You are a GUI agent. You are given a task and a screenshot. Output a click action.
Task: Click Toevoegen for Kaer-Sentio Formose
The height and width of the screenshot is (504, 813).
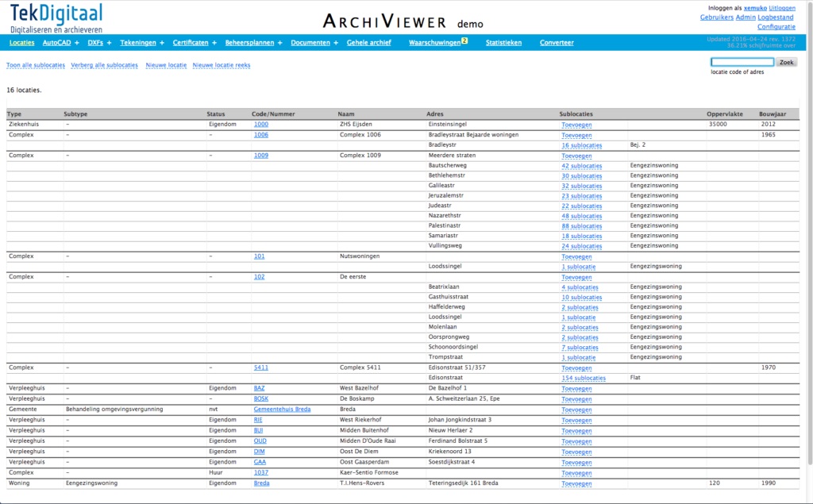tap(576, 473)
